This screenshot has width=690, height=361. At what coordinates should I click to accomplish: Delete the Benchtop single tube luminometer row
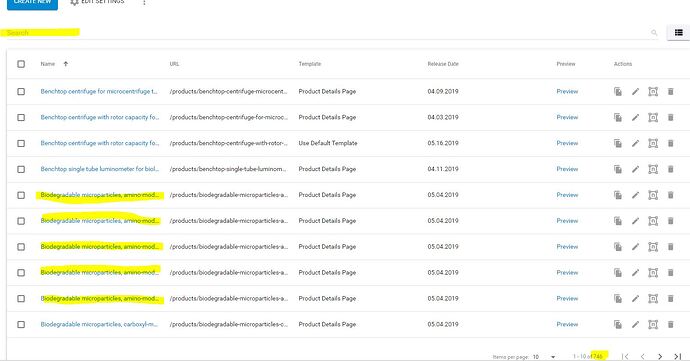pyautogui.click(x=671, y=169)
